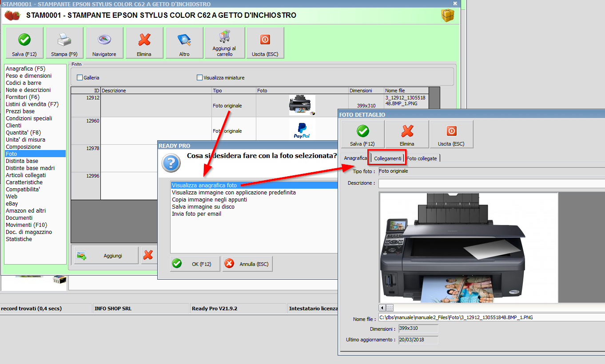Open the Foto collegate tab
Image resolution: width=605 pixels, height=364 pixels.
tap(422, 158)
